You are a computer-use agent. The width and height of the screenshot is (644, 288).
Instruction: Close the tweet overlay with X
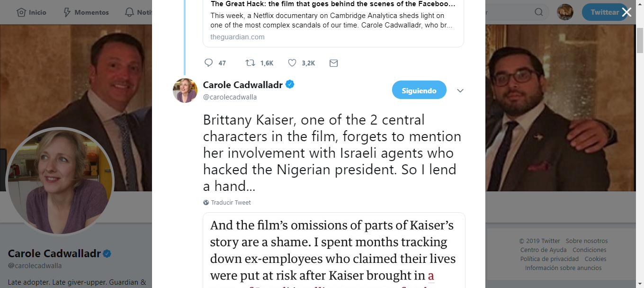626,12
